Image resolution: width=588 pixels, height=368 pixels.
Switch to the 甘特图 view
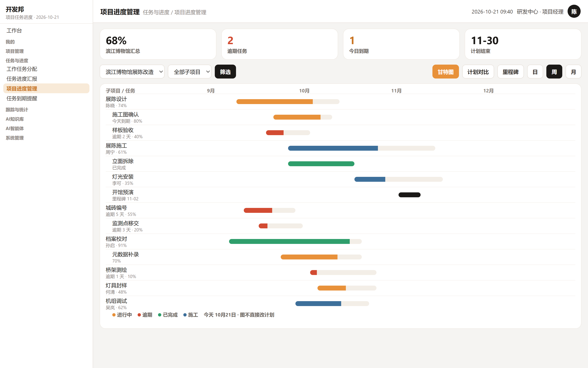point(445,72)
